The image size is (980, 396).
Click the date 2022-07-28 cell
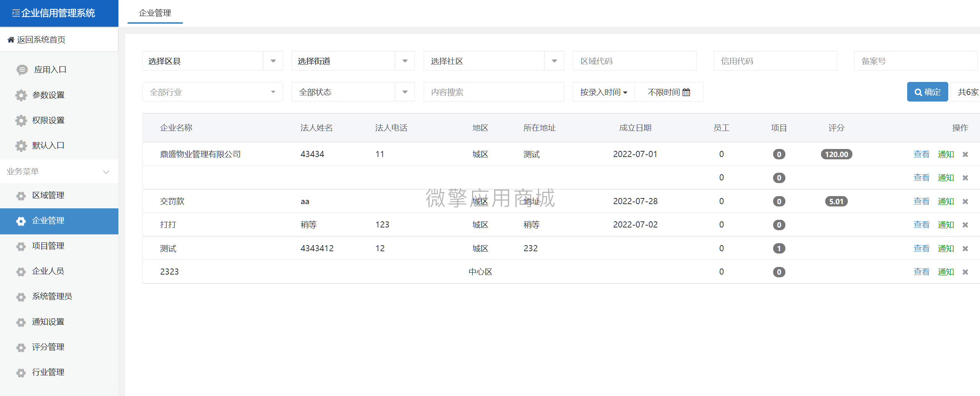(x=635, y=201)
